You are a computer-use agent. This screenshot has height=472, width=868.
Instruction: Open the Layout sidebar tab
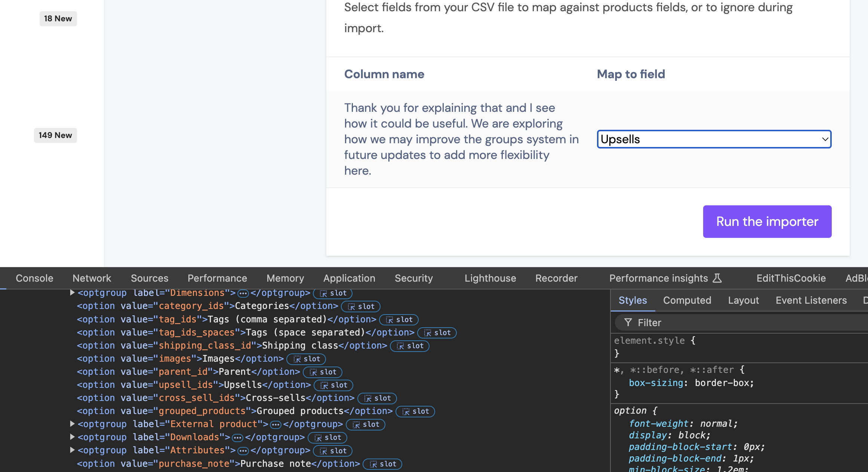pos(744,300)
